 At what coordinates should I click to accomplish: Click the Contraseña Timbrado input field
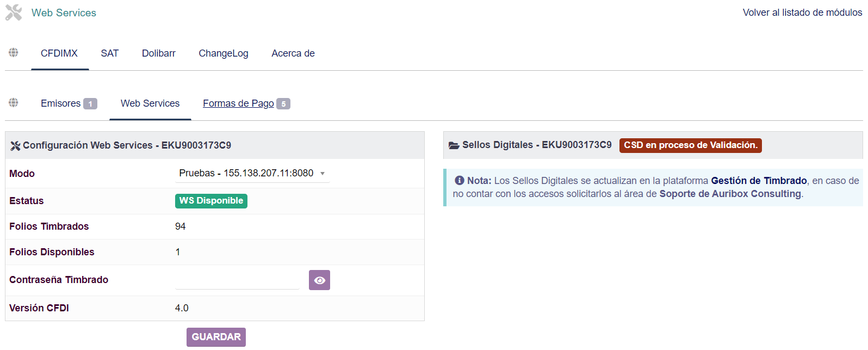point(237,280)
